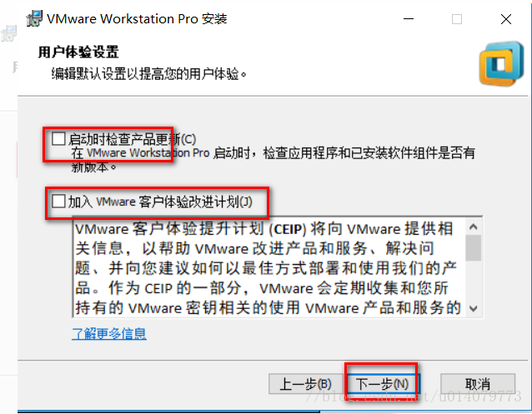
Task: Click the empty scrollbar track below the thumb
Action: coord(474,281)
